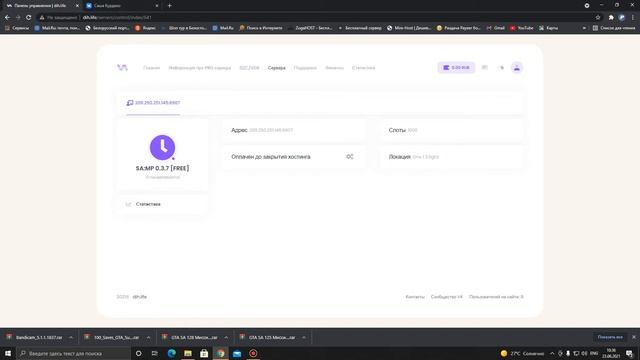This screenshot has height=360, width=640.
Task: Expand options for GTA SA 125 download
Action: pyautogui.click(x=304, y=338)
